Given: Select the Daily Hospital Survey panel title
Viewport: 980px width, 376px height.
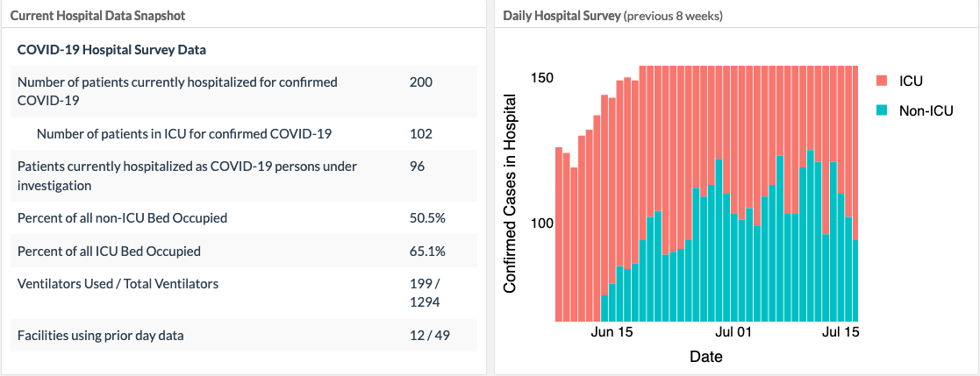Looking at the screenshot, I should 562,16.
